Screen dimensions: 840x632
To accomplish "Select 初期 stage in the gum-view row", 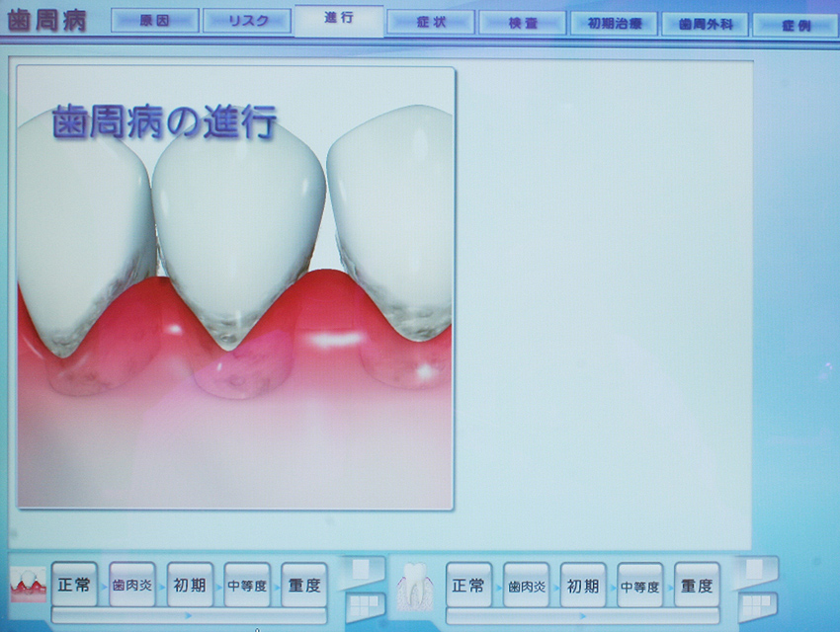I will 190,585.
